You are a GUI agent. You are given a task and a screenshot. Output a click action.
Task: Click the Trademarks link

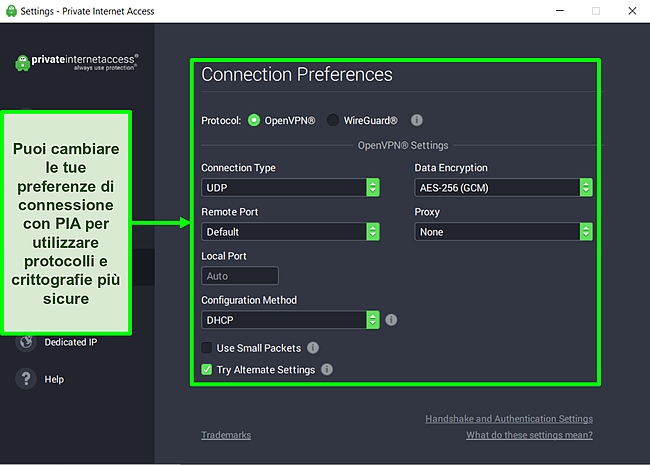(226, 435)
